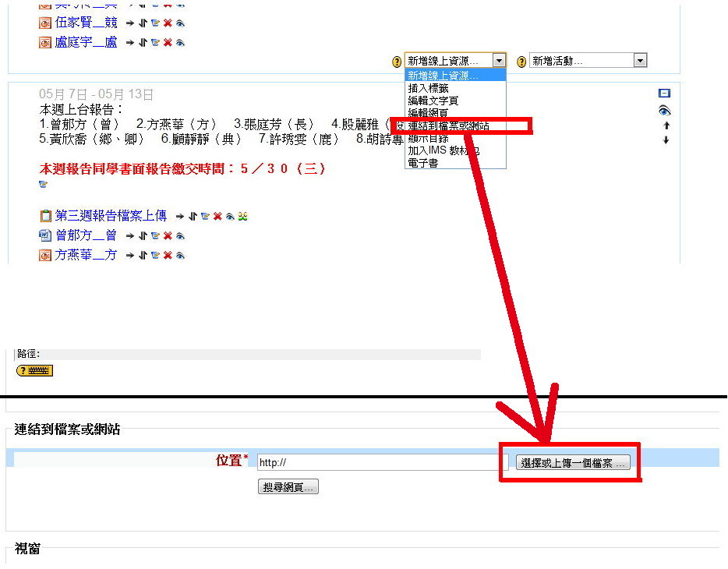Choose 插入標籤 in the resource list
728x569 pixels.
[x=429, y=88]
